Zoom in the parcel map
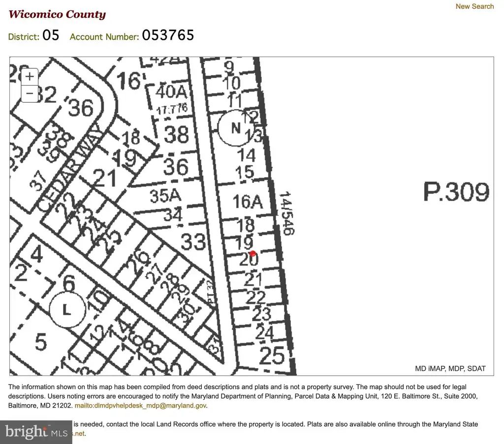The image size is (504, 444). 30,76
